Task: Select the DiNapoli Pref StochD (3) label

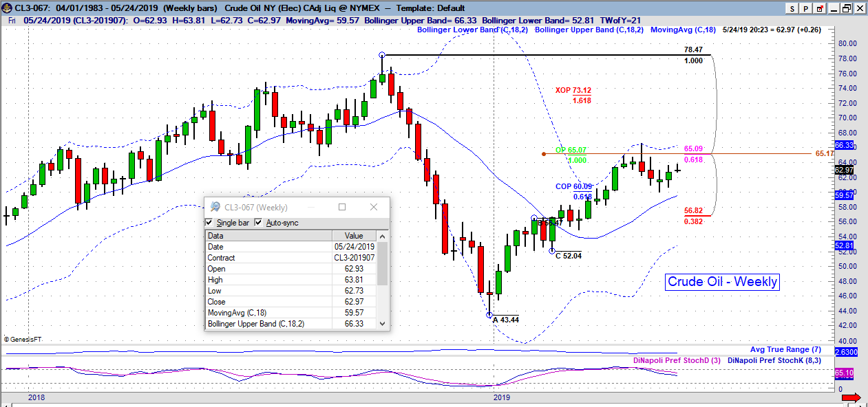Action: pyautogui.click(x=677, y=360)
